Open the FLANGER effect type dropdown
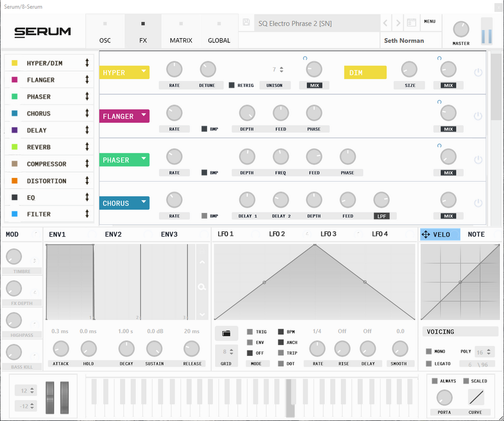Screen dimensions: 504x421 pyautogui.click(x=124, y=116)
